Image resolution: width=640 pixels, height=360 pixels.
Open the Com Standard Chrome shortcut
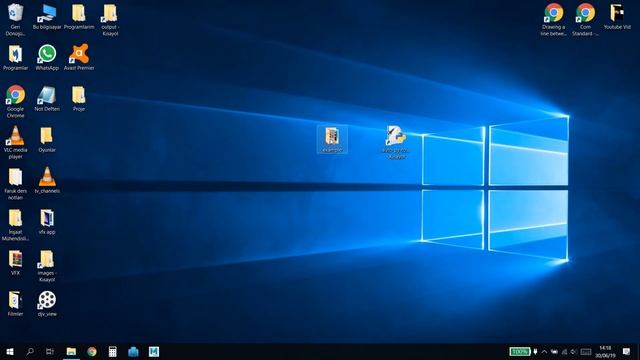585,19
